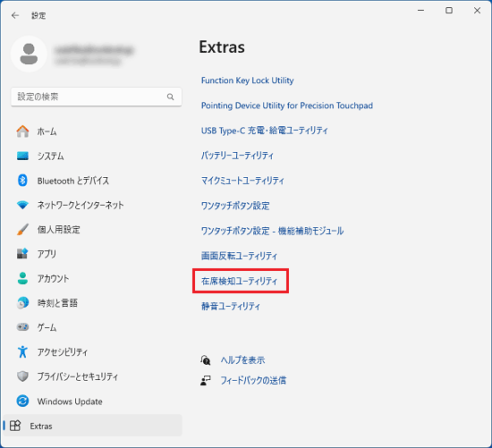This screenshot has width=492, height=448.
Task: Click the 時刻と言語 globe clock icon
Action: point(22,303)
